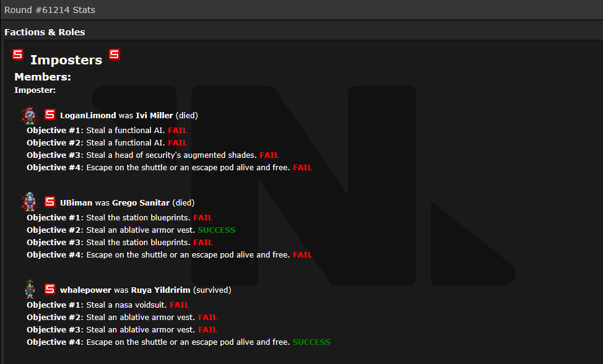Click the Imposters faction heading
603x364 pixels.
[66, 60]
